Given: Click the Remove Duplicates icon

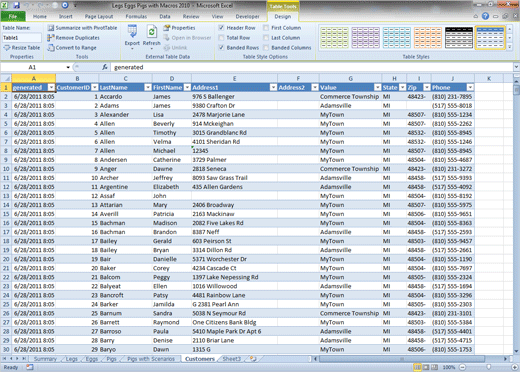Looking at the screenshot, I should [51, 38].
